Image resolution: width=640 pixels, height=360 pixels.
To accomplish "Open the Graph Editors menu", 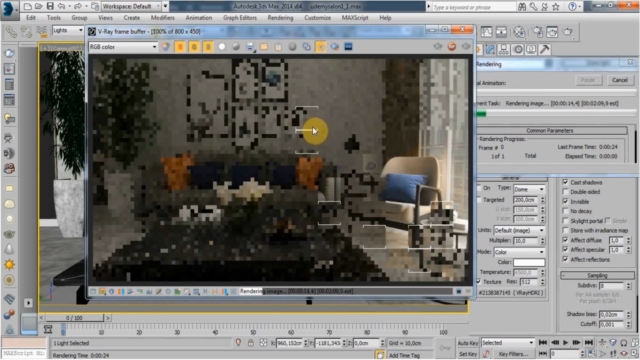I will [x=240, y=18].
